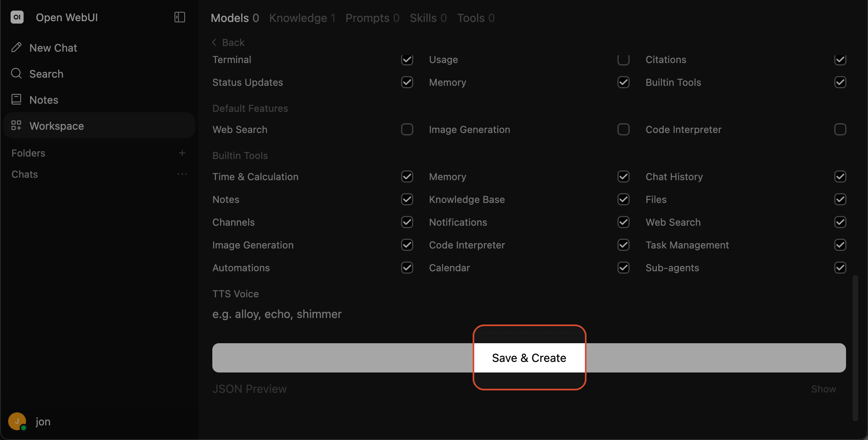The height and width of the screenshot is (440, 868).
Task: Uncheck the Sub-agents builtin tool
Action: (840, 268)
